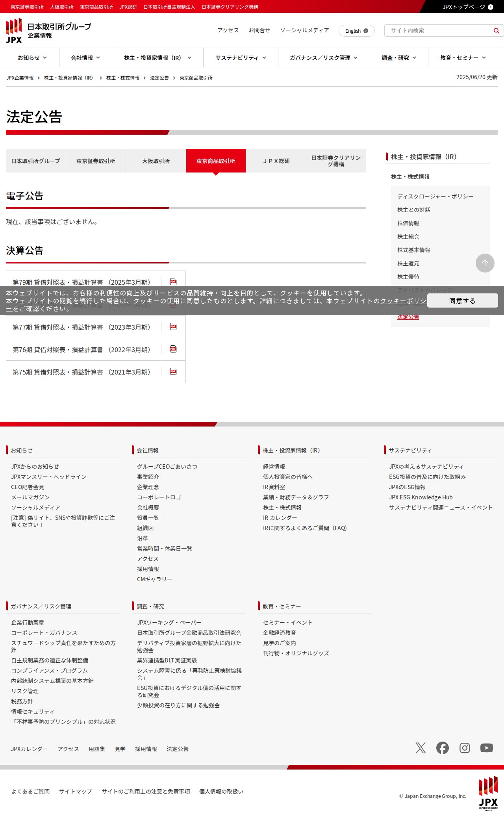
Task: Open the よくあるご質問 footer link
Action: tap(30, 792)
